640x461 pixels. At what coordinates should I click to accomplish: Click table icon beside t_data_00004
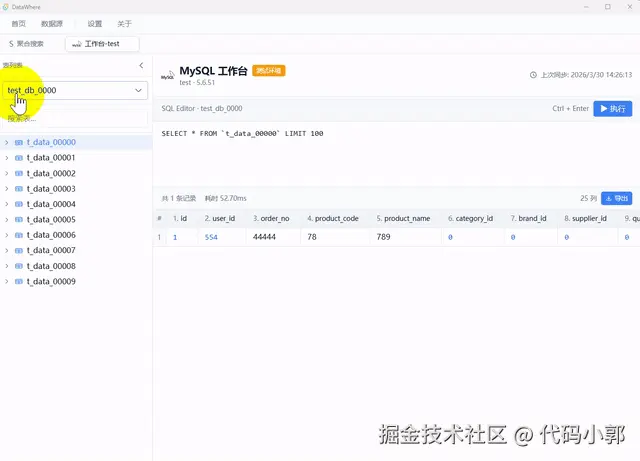[19, 204]
